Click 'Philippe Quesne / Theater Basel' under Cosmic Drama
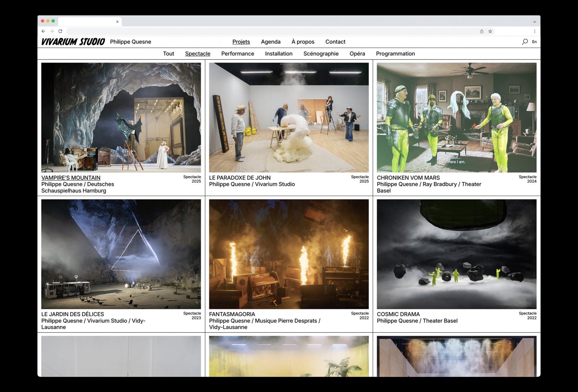Viewport: 578px width, 392px height. click(x=417, y=321)
